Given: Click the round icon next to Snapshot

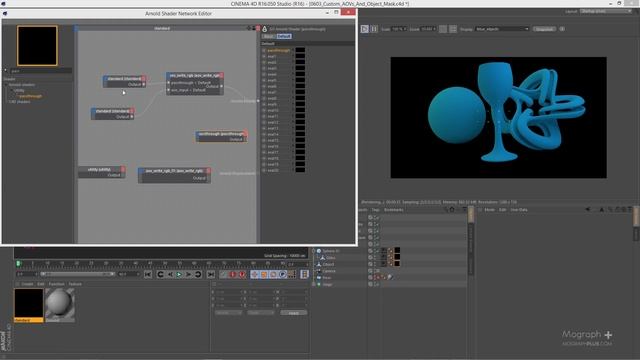Looking at the screenshot, I should tap(562, 29).
